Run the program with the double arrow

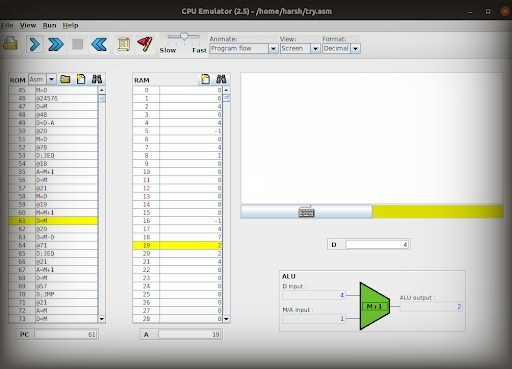(56, 44)
